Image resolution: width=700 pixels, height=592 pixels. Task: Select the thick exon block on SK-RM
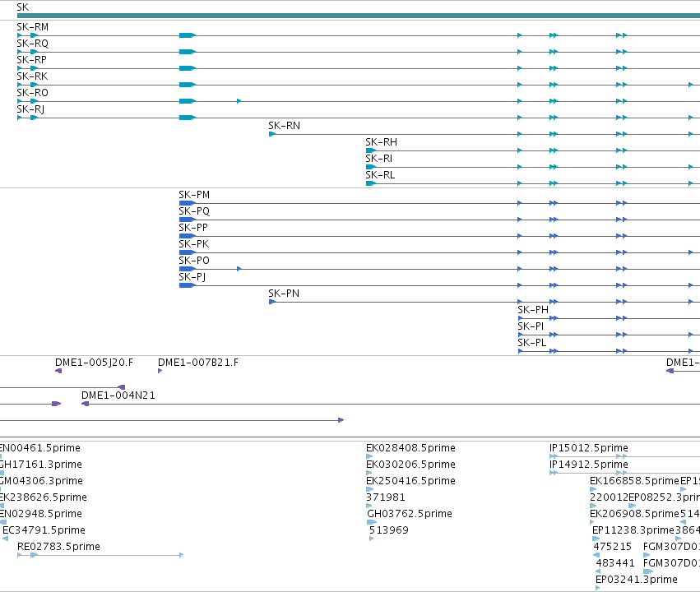tap(188, 35)
